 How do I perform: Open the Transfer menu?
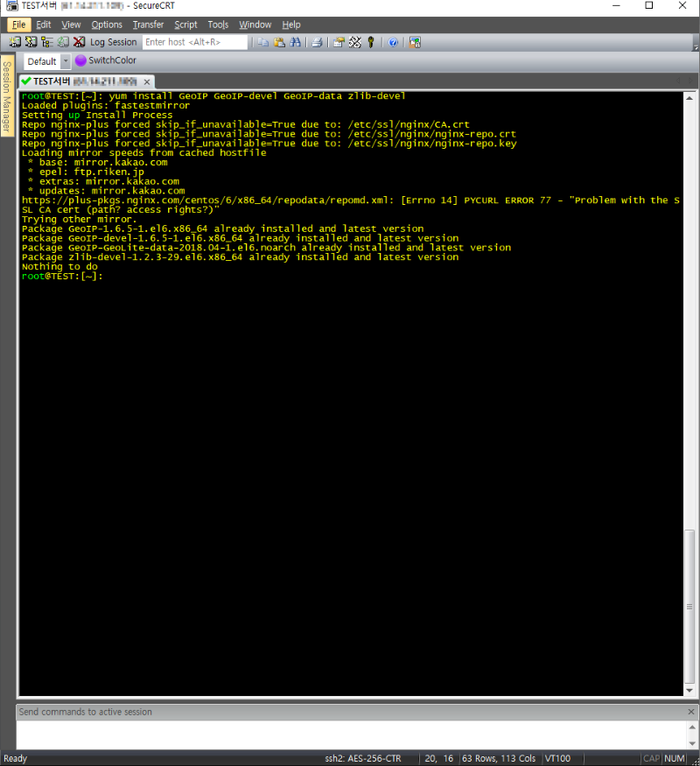click(148, 25)
